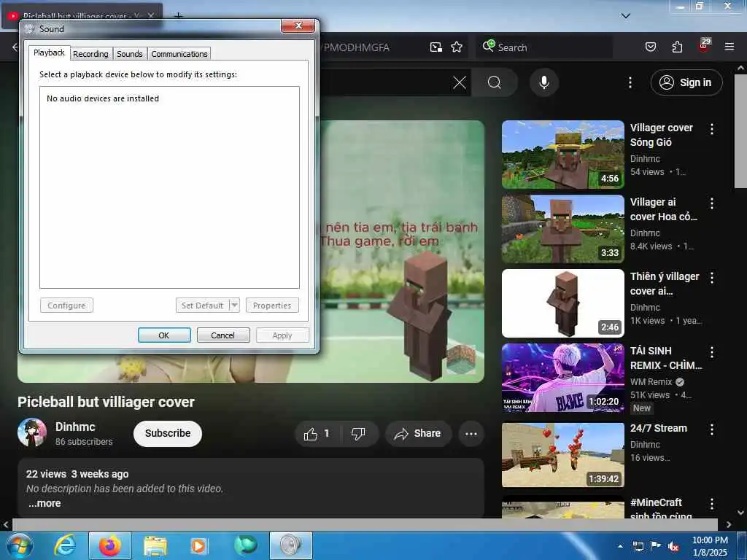
Task: Open the Action Center flag icon
Action: click(x=656, y=546)
